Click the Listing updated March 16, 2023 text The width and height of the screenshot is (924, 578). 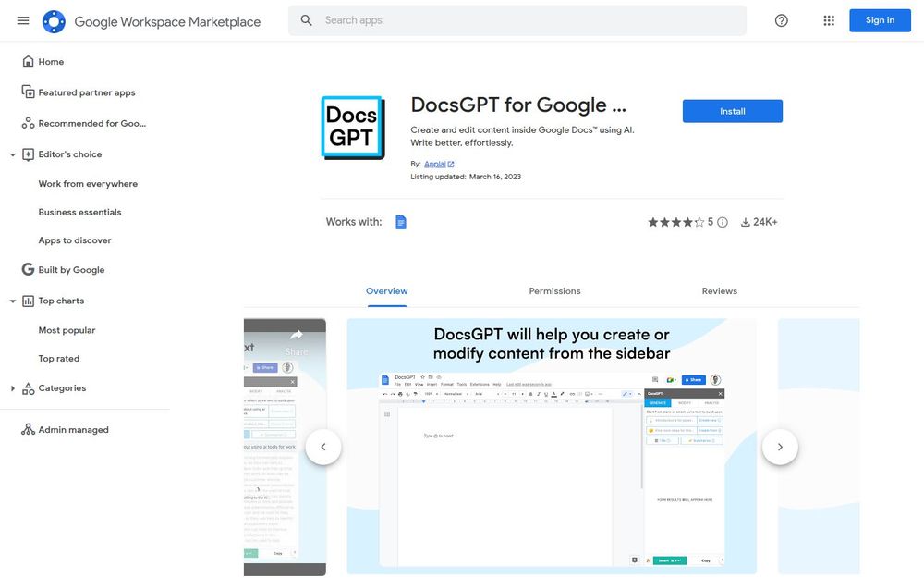pyautogui.click(x=466, y=177)
